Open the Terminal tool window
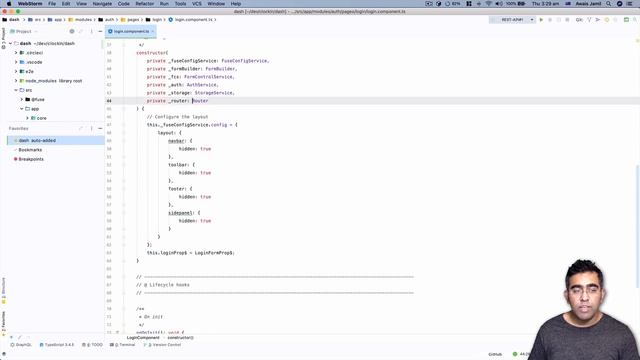This screenshot has width=640, height=360. [122, 345]
